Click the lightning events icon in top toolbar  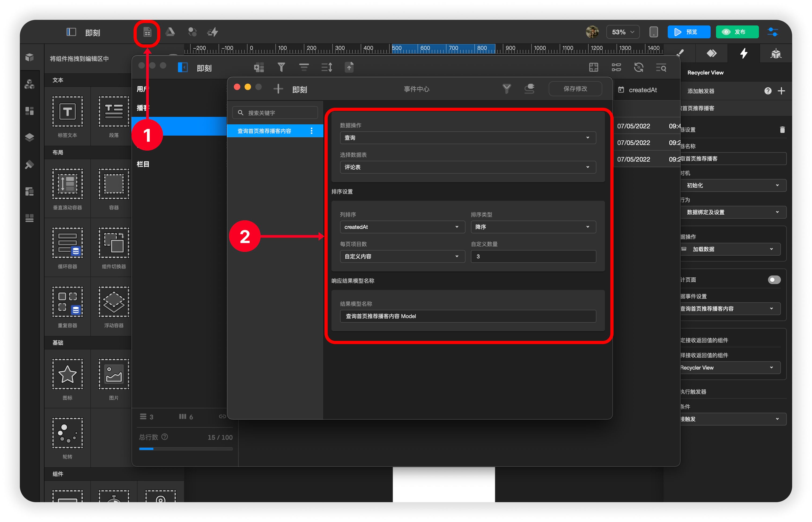coord(213,32)
